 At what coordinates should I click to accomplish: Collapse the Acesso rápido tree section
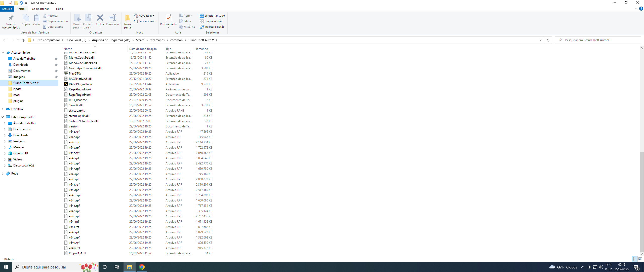tap(3, 53)
